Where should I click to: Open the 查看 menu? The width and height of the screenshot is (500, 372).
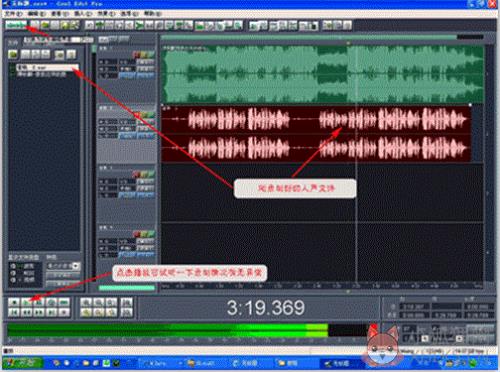60,14
